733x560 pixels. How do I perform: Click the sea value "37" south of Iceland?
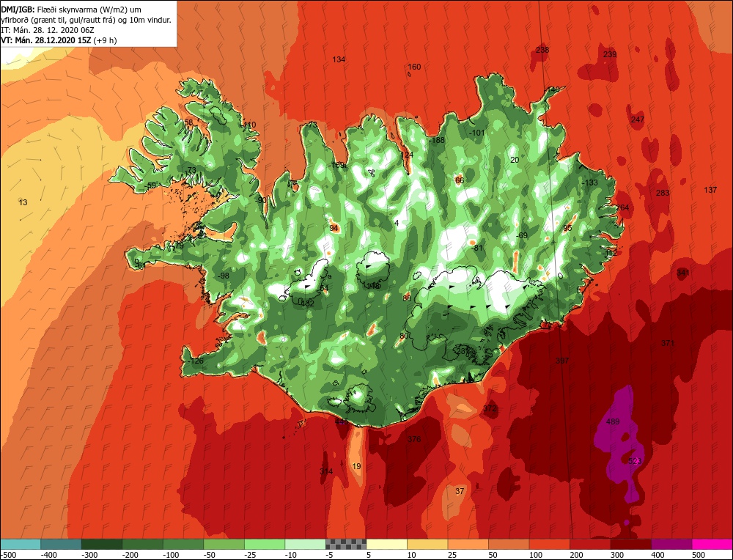460,491
